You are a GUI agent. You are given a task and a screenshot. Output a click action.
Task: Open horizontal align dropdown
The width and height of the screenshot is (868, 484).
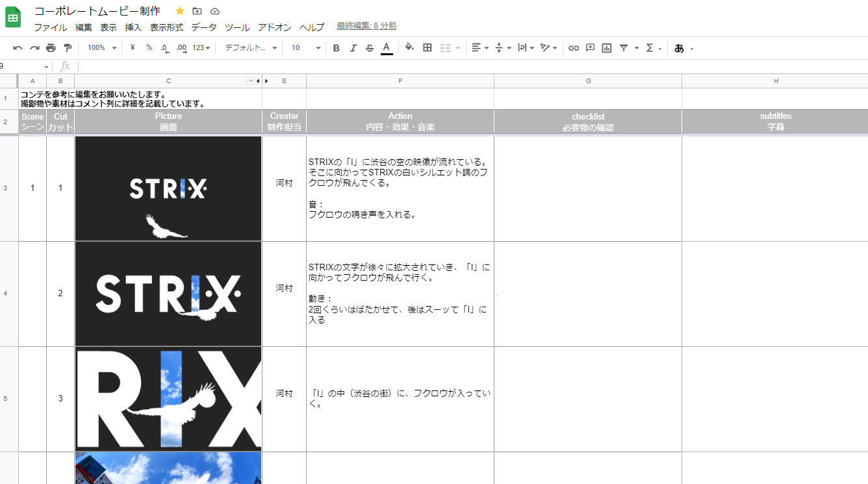click(479, 48)
